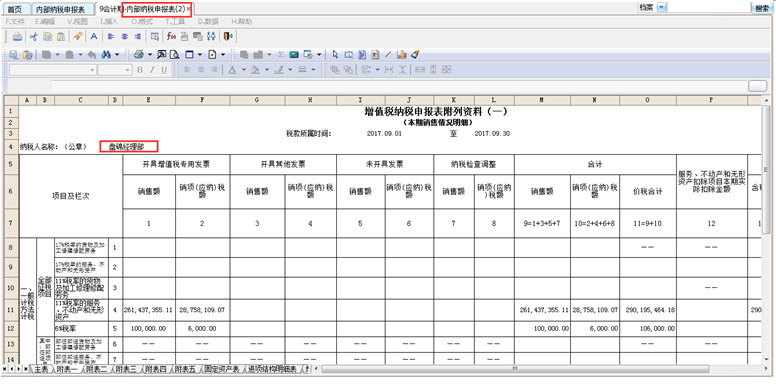Toggle Bold formatting button
Screen dimensions: 776x387
[140, 70]
